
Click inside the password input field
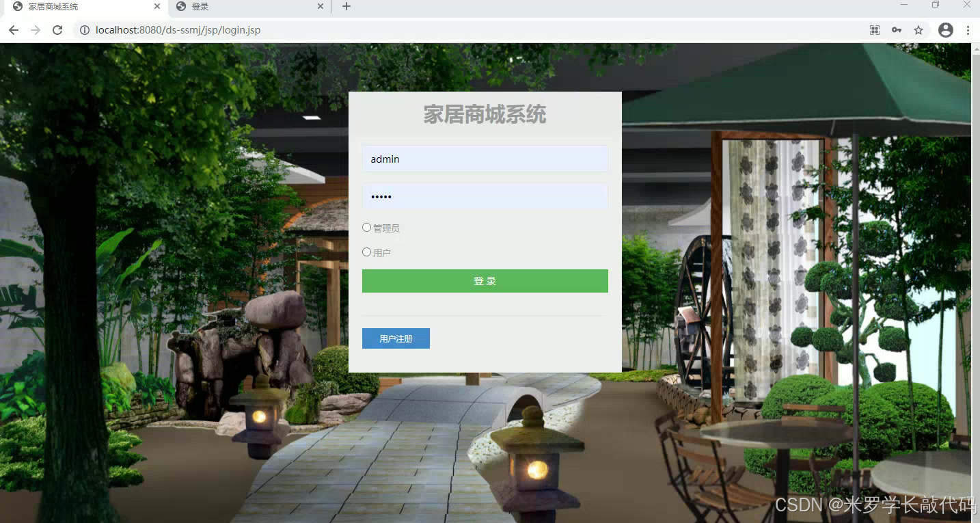[485, 196]
